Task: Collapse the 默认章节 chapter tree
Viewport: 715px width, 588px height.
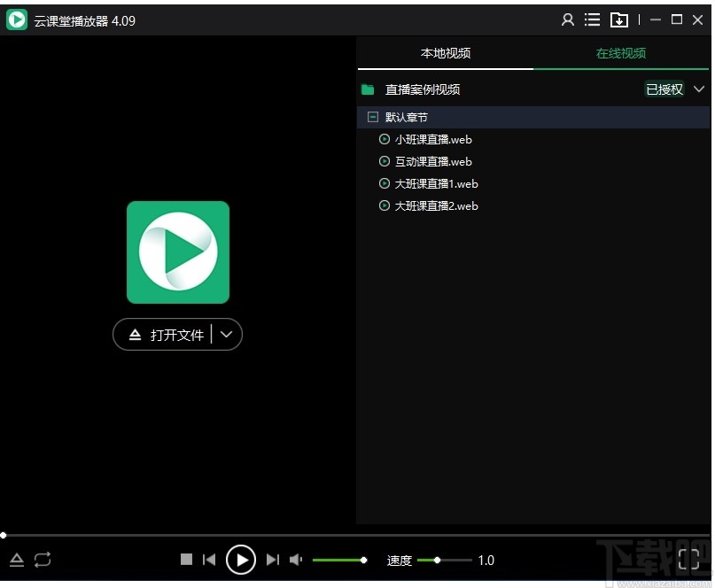Action: pyautogui.click(x=373, y=116)
